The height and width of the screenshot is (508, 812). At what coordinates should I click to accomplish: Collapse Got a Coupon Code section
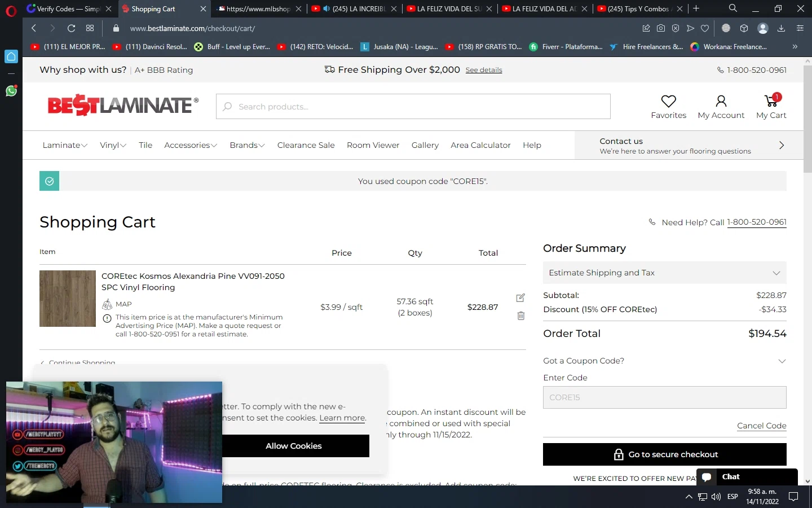click(664, 361)
